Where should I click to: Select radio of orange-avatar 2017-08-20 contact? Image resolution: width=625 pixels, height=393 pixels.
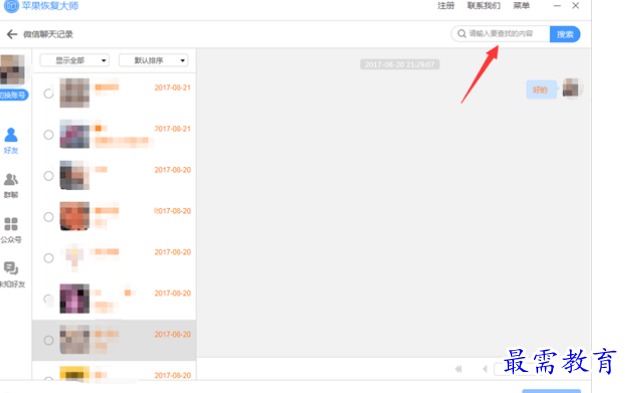click(49, 217)
